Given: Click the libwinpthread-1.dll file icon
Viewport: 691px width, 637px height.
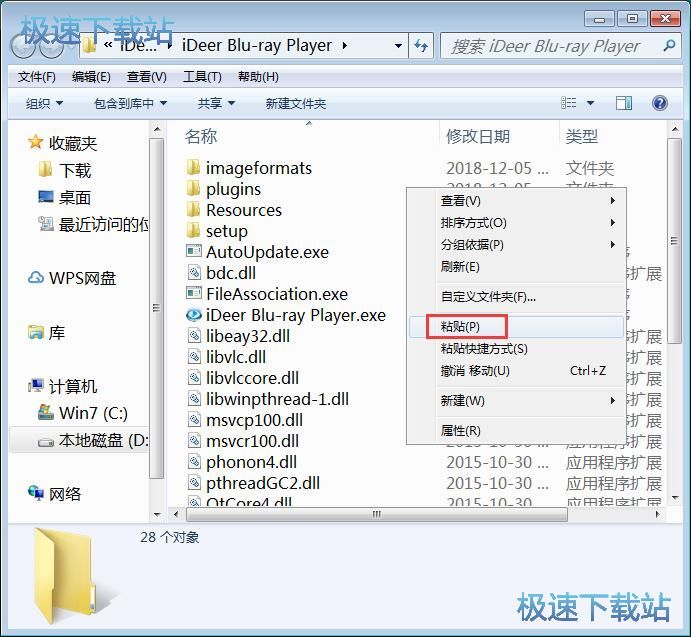Looking at the screenshot, I should point(194,399).
